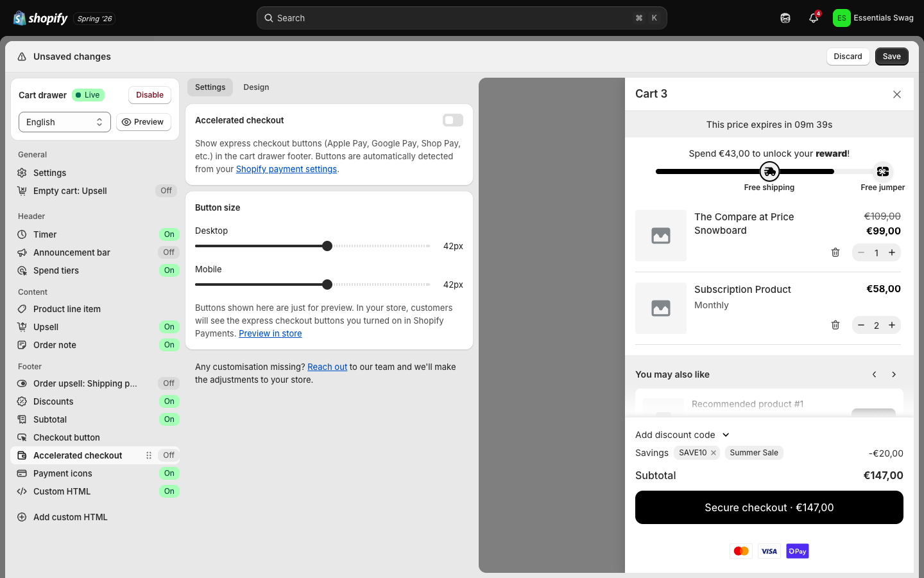Increase Subscription Product quantity

892,325
